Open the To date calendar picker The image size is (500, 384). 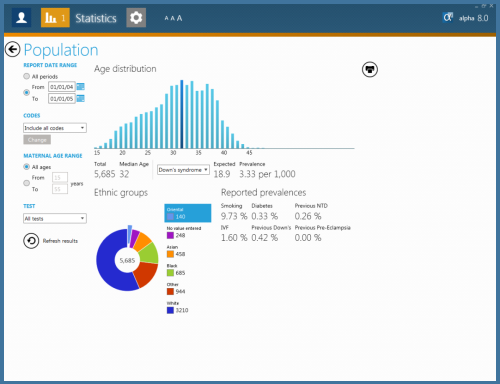80,98
